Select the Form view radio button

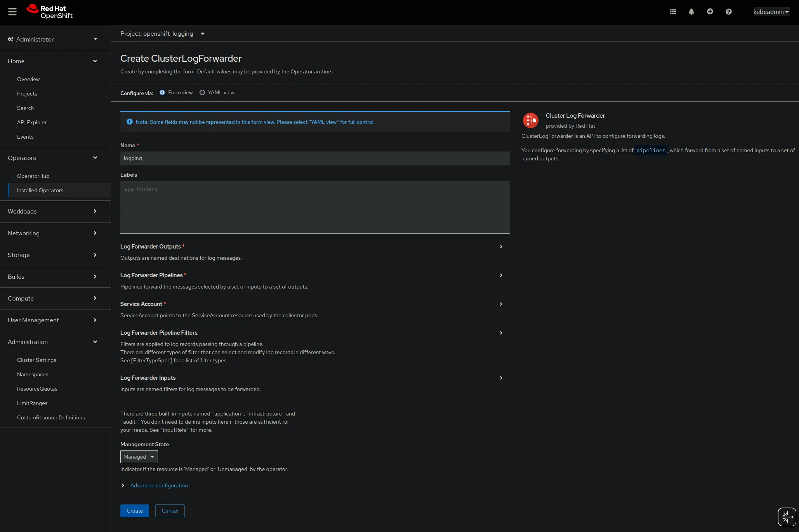click(x=162, y=92)
